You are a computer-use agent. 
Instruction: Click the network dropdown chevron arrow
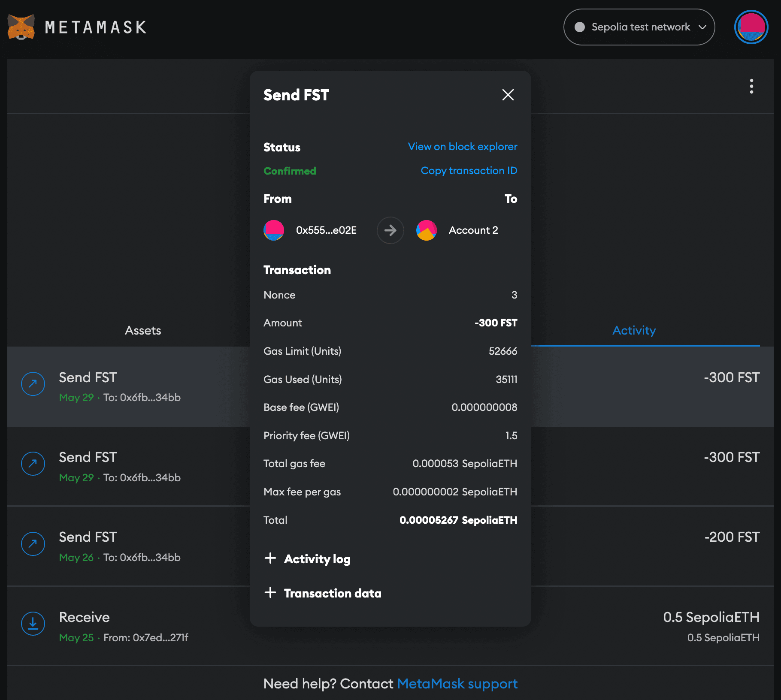[702, 27]
